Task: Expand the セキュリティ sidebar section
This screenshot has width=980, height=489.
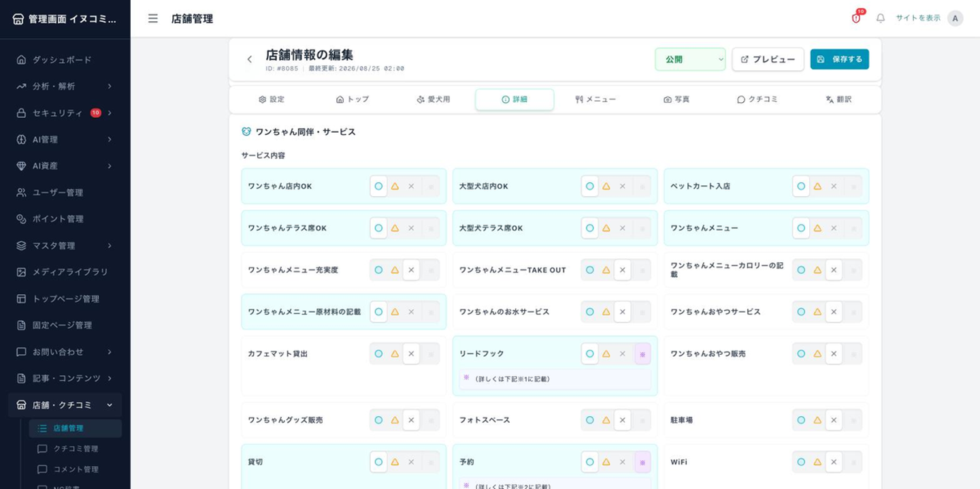Action: point(65,113)
